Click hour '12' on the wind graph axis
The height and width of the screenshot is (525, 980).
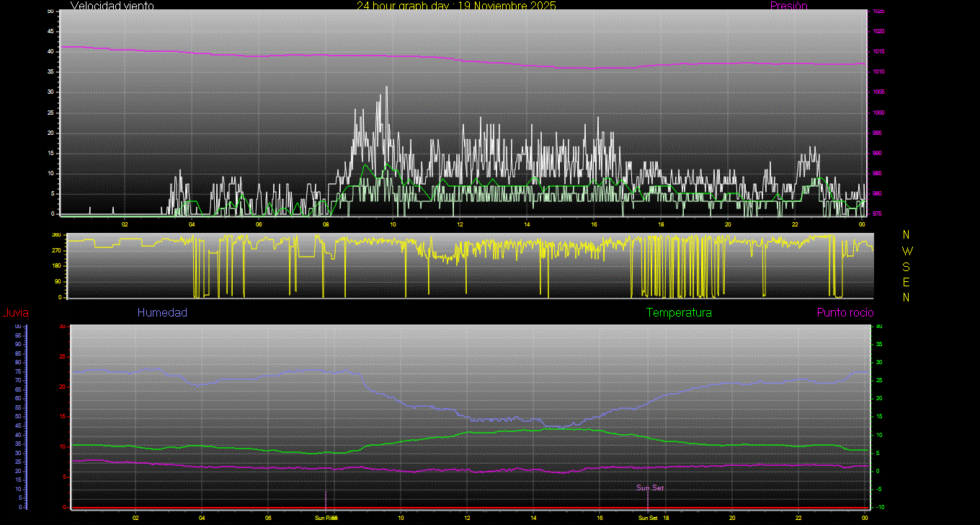click(460, 224)
